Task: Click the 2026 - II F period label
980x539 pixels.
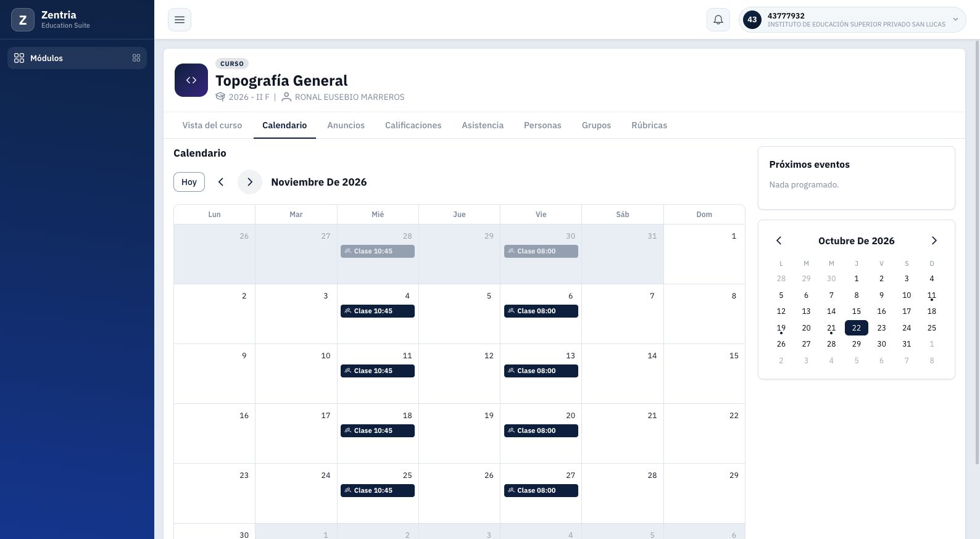Action: (x=249, y=97)
